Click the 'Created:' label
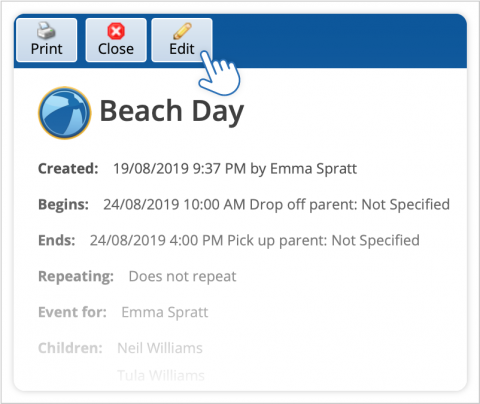Screen dimensions: 480x404 tap(68, 169)
